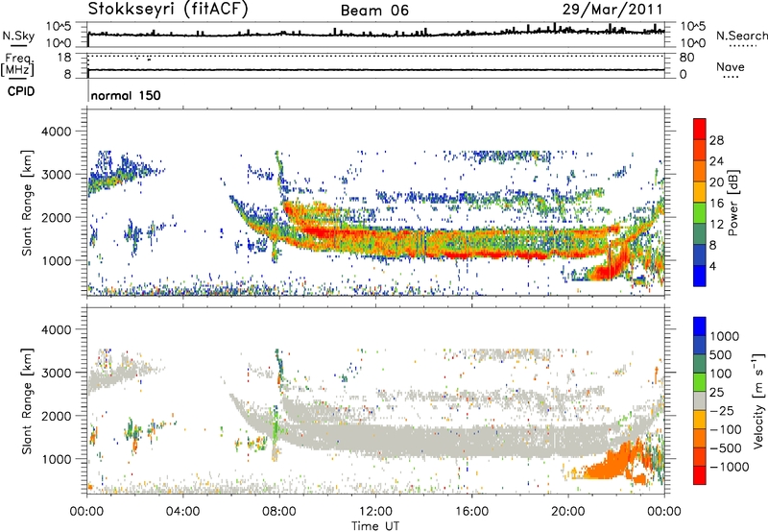768x532 pixels.
Task: Click the date "29/Mar/2011"
Action: tap(612, 9)
